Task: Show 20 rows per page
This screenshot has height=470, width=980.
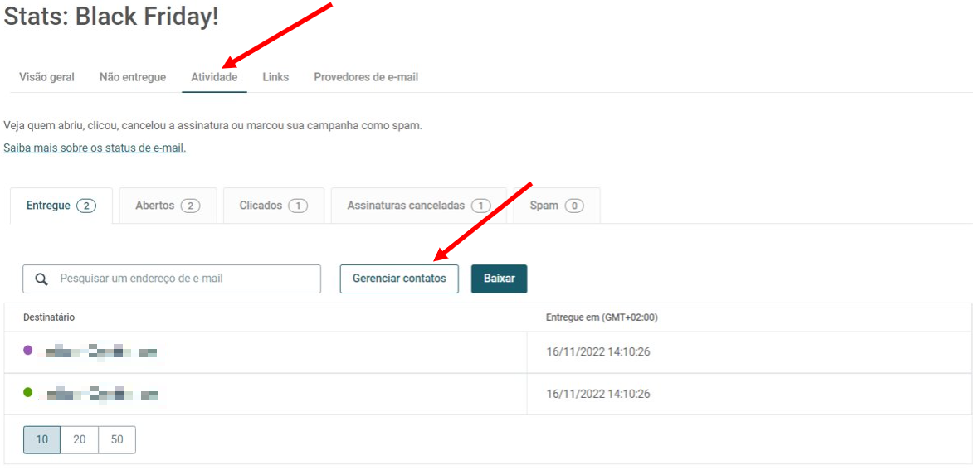Action: tap(80, 439)
